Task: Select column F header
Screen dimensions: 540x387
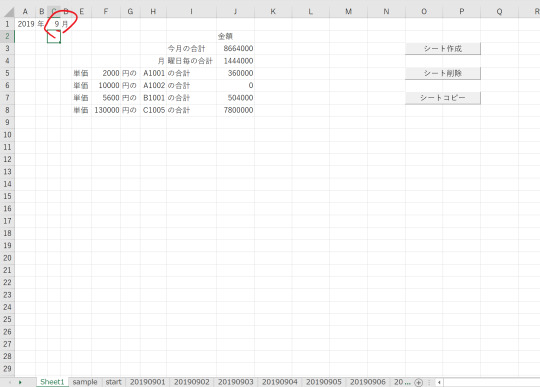Action: 106,12
